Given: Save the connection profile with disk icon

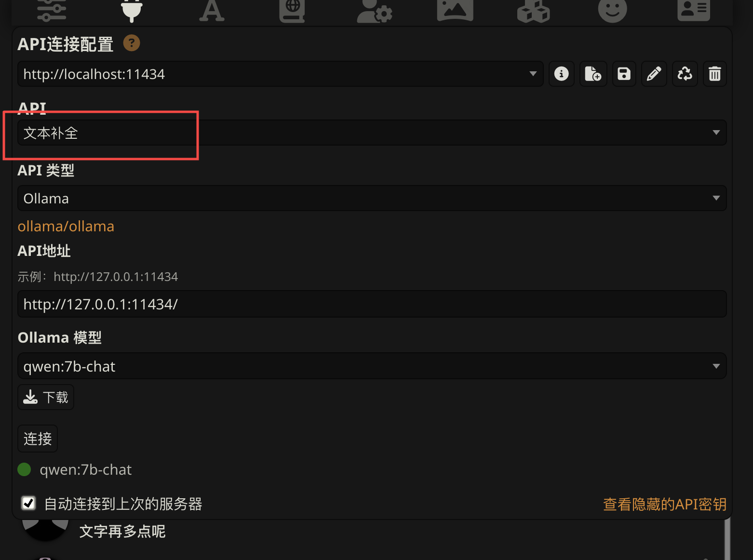Looking at the screenshot, I should pyautogui.click(x=624, y=74).
